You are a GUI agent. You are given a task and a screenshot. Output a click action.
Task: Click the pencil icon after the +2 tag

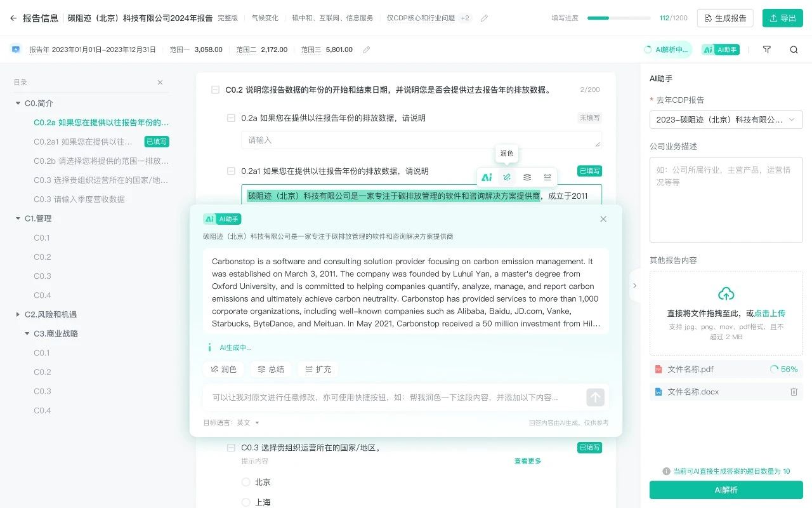pyautogui.click(x=485, y=18)
